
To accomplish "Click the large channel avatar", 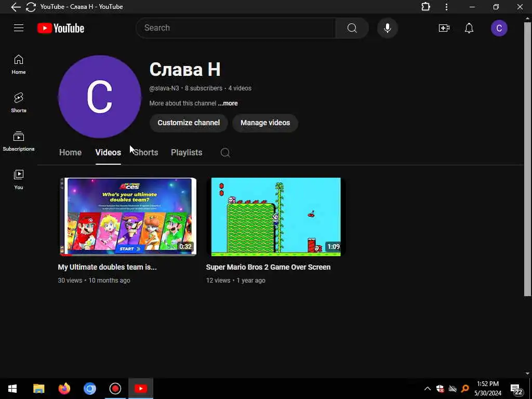I will click(99, 97).
